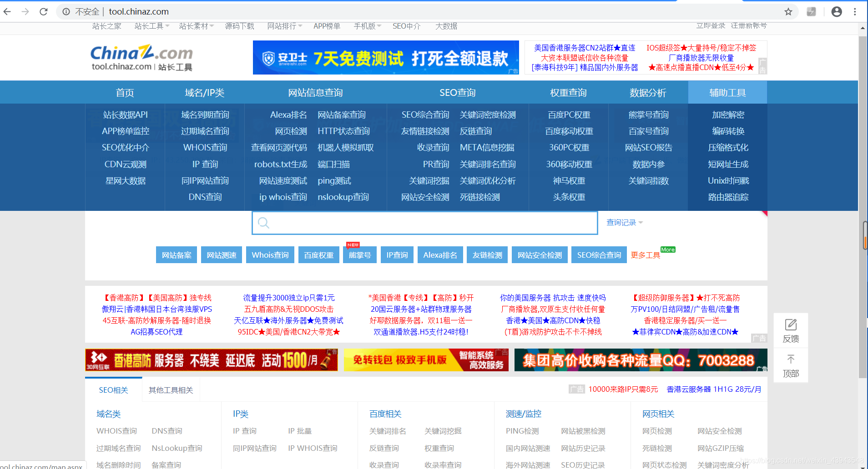
Task: Open PING检测 under 测速/监控
Action: pos(522,431)
